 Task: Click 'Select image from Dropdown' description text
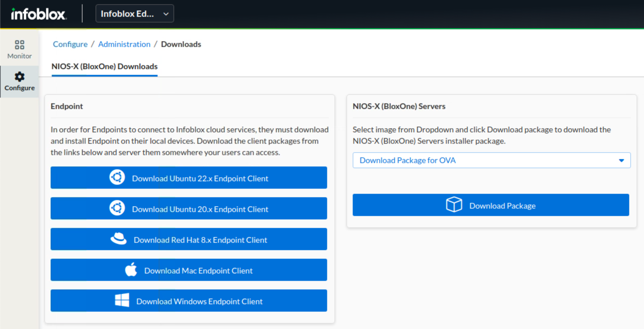pos(482,135)
